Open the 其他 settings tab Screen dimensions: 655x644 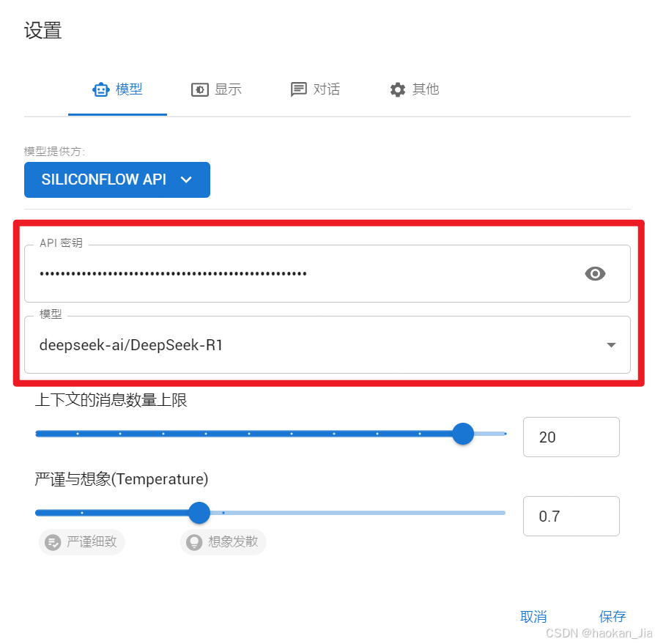pyautogui.click(x=415, y=89)
